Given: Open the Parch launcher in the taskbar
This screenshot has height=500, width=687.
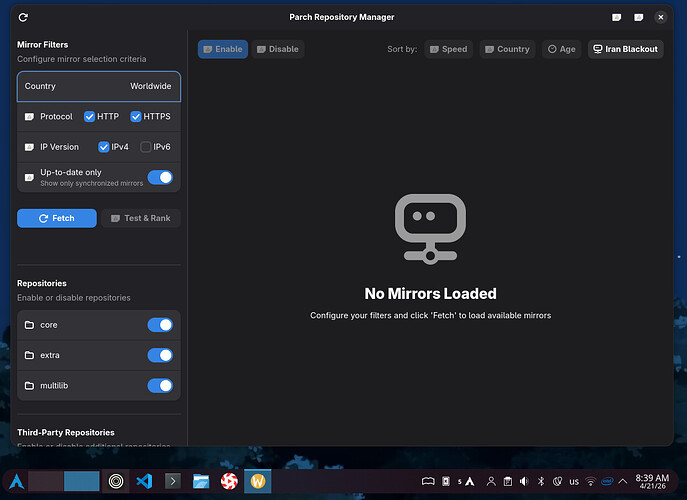Looking at the screenshot, I should point(17,481).
